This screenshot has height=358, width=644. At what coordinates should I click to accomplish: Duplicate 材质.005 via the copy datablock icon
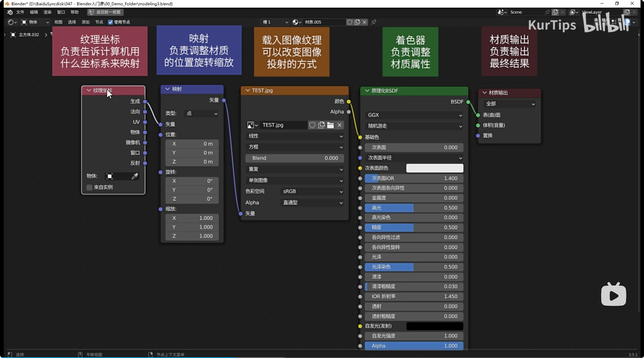(357, 22)
